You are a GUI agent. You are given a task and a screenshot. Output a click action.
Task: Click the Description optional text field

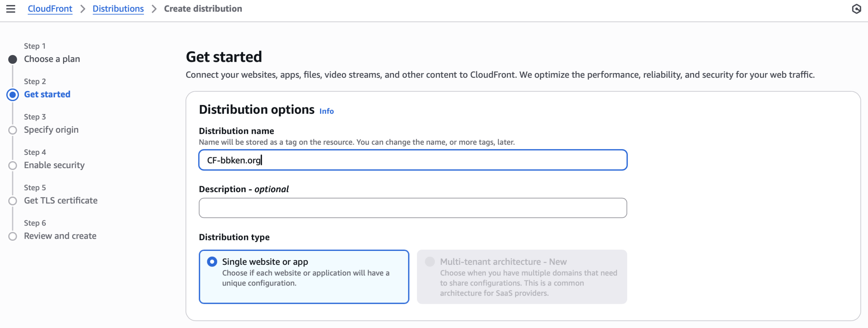click(x=413, y=208)
